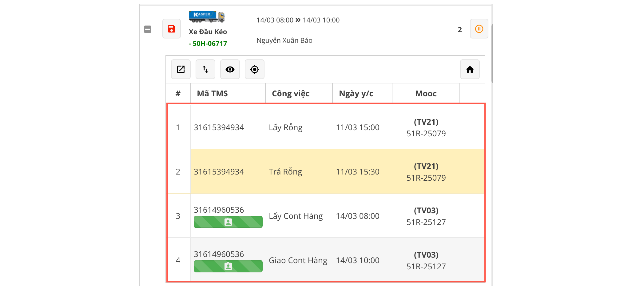This screenshot has width=644, height=293.
Task: Click the red save icon button
Action: 171,29
